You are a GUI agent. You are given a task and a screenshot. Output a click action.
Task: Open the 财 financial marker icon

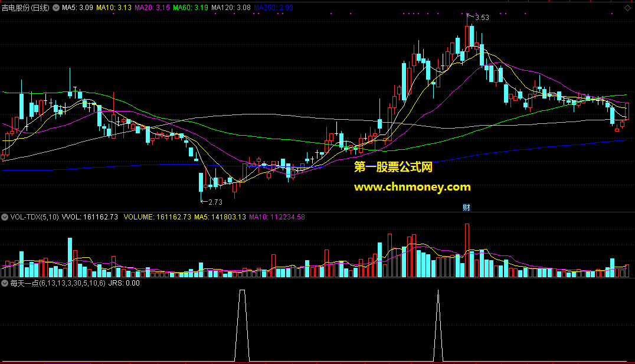(466, 207)
